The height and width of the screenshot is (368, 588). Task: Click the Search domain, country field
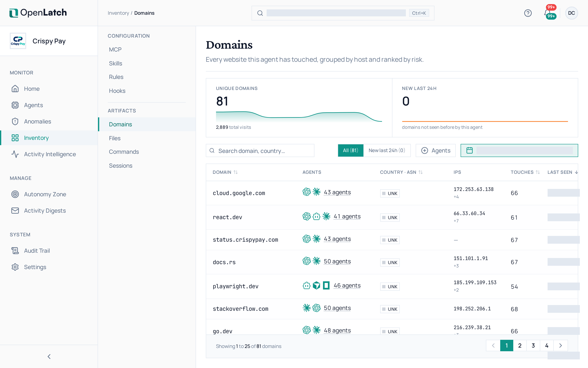(260, 151)
